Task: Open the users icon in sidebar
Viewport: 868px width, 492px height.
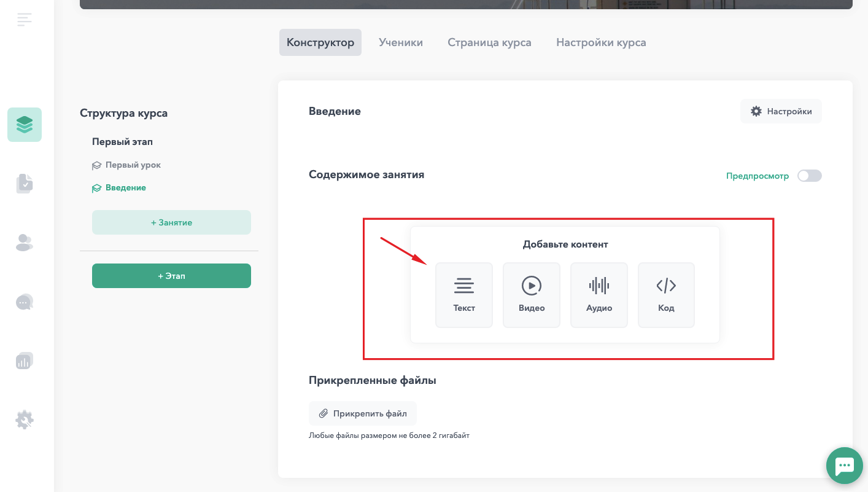Action: (25, 243)
